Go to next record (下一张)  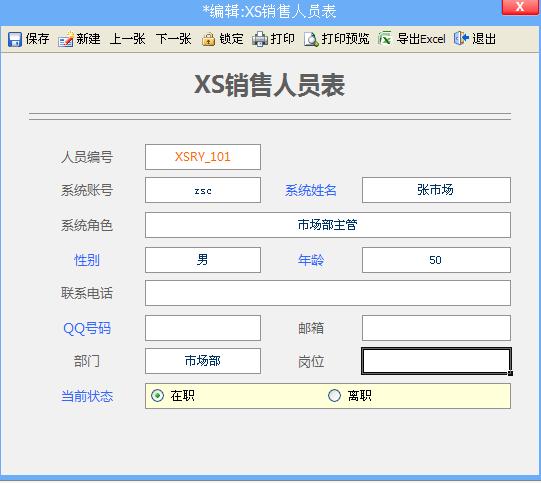pyautogui.click(x=173, y=39)
